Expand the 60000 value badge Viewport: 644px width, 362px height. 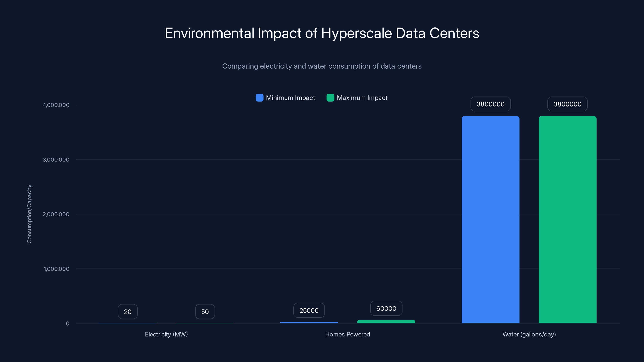pyautogui.click(x=386, y=308)
